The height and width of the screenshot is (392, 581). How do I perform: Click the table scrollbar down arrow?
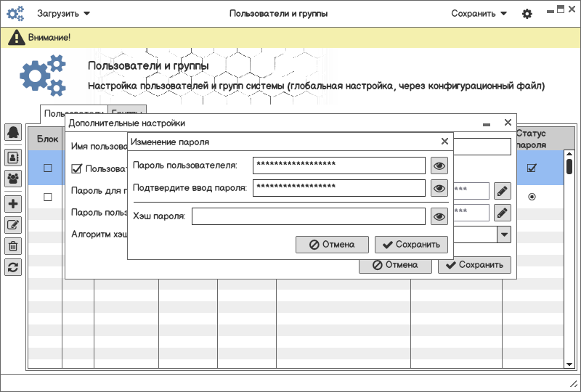(x=569, y=364)
